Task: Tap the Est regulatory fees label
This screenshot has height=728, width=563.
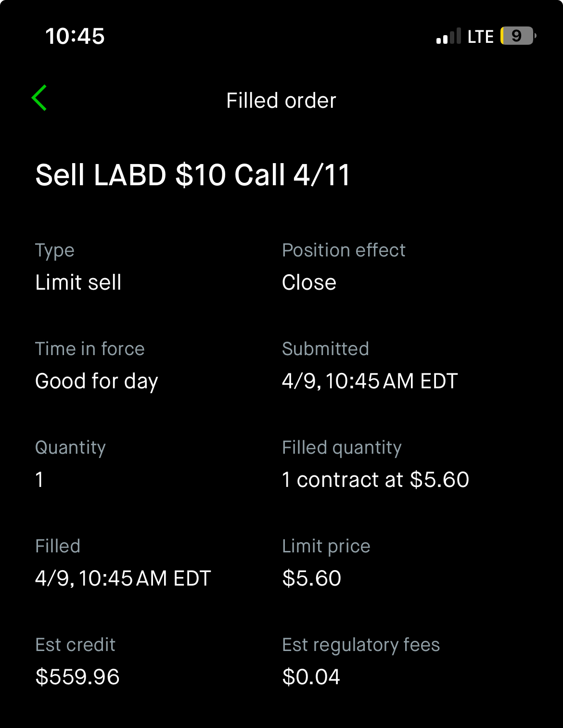Action: point(361,645)
